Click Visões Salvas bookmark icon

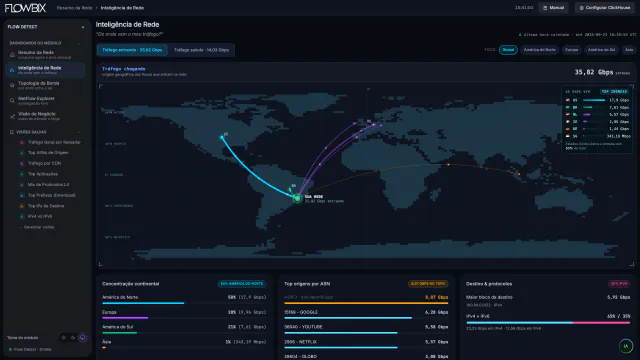(11, 132)
